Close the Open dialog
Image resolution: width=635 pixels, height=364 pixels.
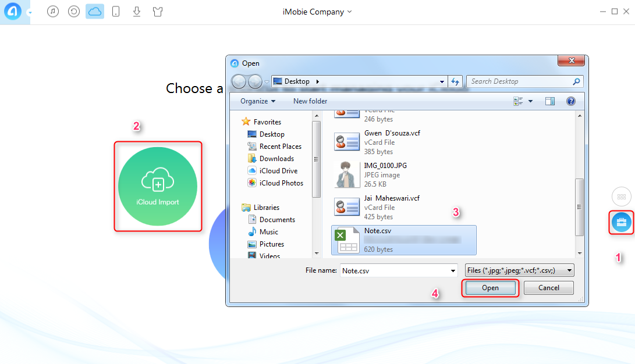572,60
